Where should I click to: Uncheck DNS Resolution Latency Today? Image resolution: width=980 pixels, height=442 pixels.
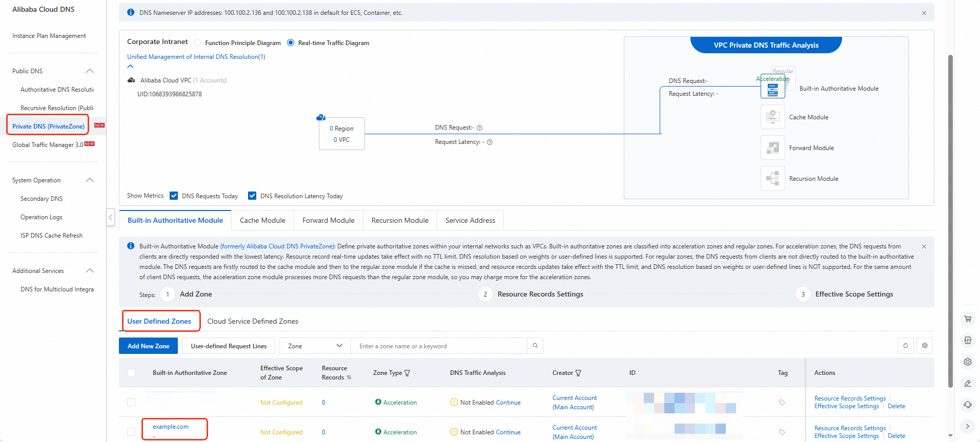pyautogui.click(x=252, y=196)
